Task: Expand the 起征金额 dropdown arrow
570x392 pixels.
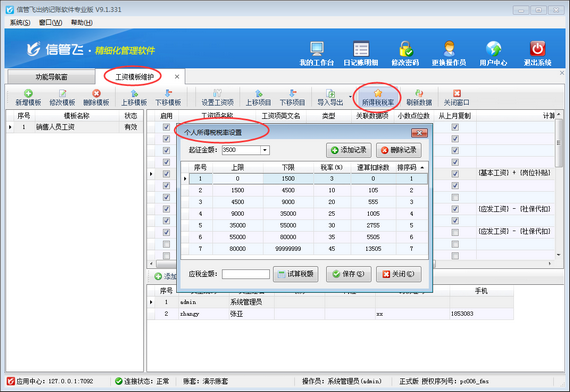Action: (x=265, y=150)
